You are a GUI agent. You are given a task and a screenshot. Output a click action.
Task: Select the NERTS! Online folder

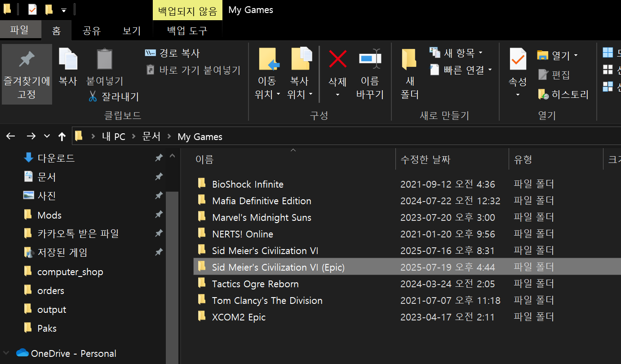click(x=243, y=234)
